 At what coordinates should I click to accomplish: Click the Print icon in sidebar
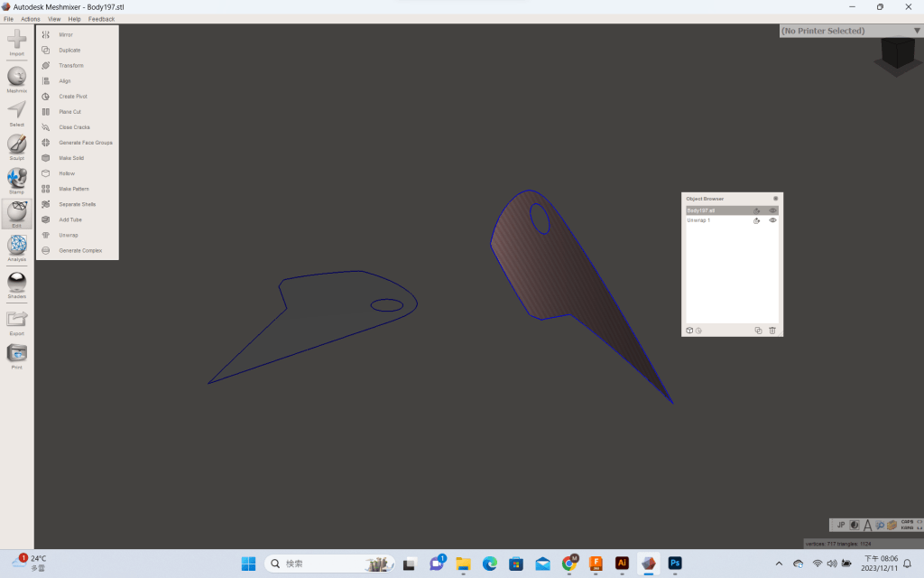[x=17, y=354]
